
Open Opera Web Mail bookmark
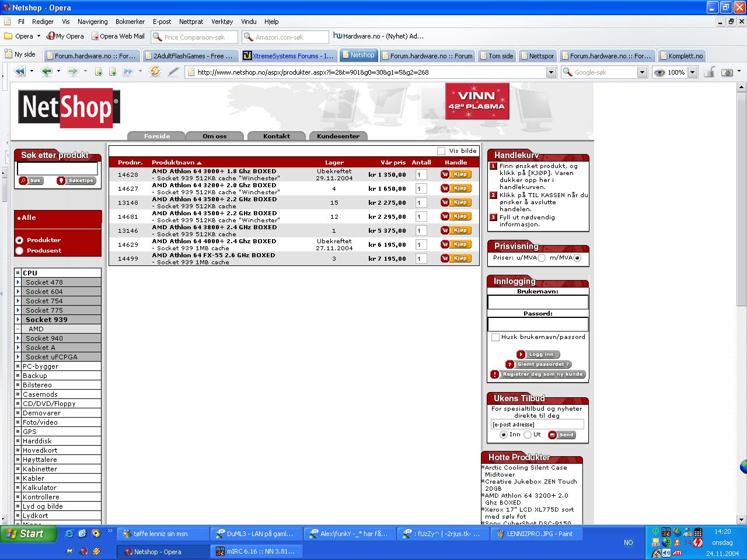117,36
